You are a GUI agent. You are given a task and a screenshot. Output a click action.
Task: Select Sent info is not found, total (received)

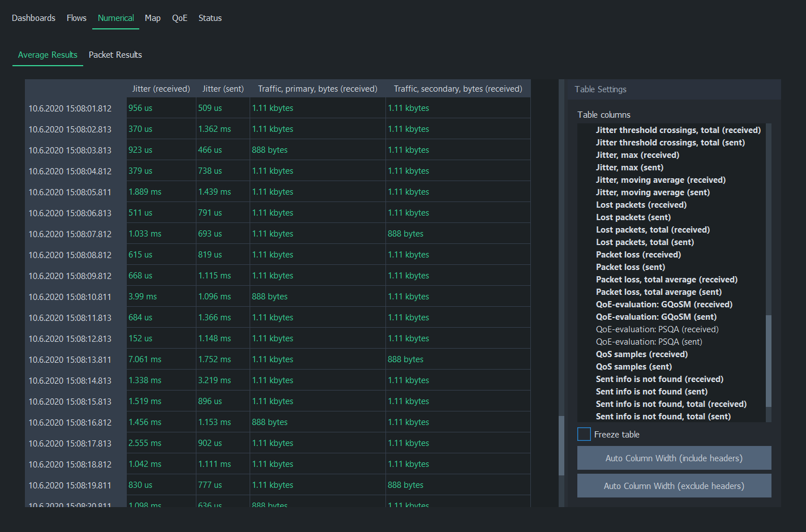[x=671, y=404]
